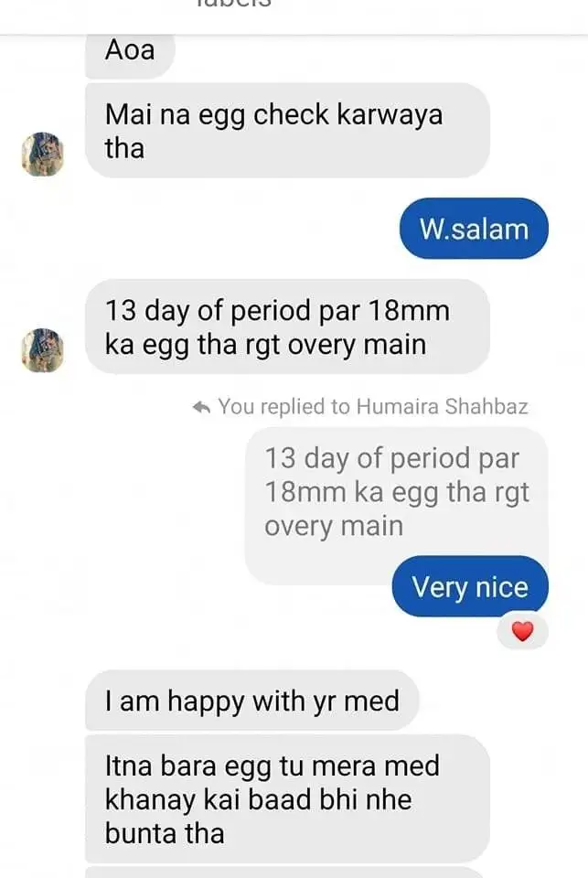Image resolution: width=588 pixels, height=878 pixels.
Task: Select the 'Aoa' message bubble
Action: click(129, 52)
